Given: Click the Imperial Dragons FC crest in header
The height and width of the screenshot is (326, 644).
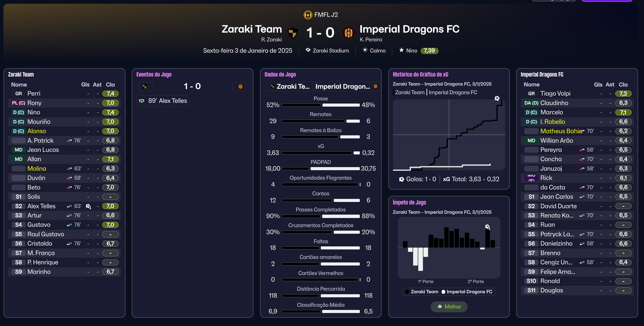Looking at the screenshot, I should 349,33.
